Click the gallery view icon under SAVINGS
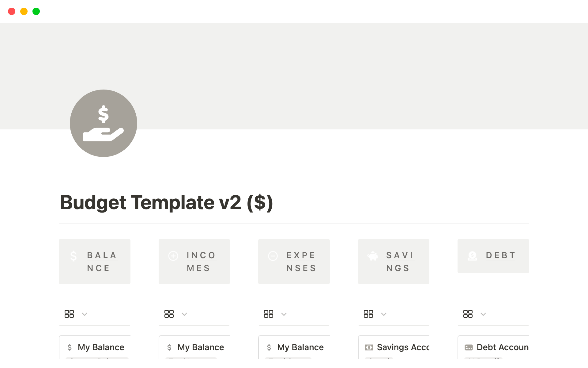The width and height of the screenshot is (588, 368). click(x=368, y=314)
